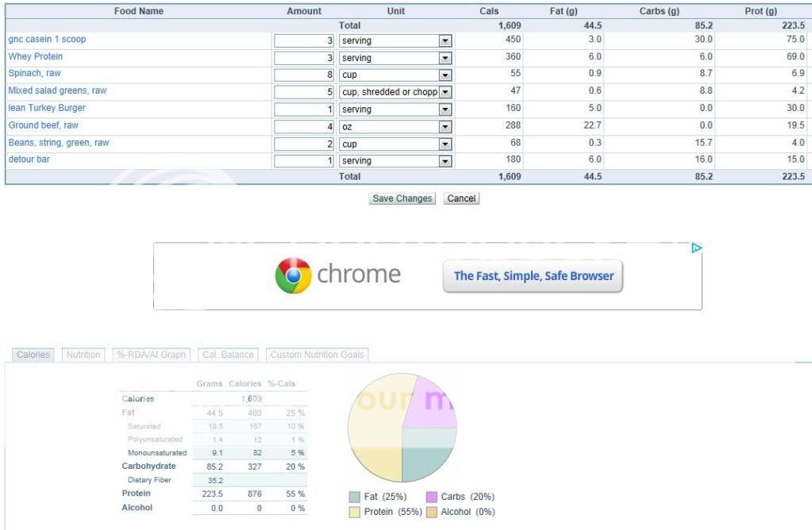This screenshot has width=812, height=530.
Task: Open unit dropdown for gnc casein row
Action: pos(444,40)
